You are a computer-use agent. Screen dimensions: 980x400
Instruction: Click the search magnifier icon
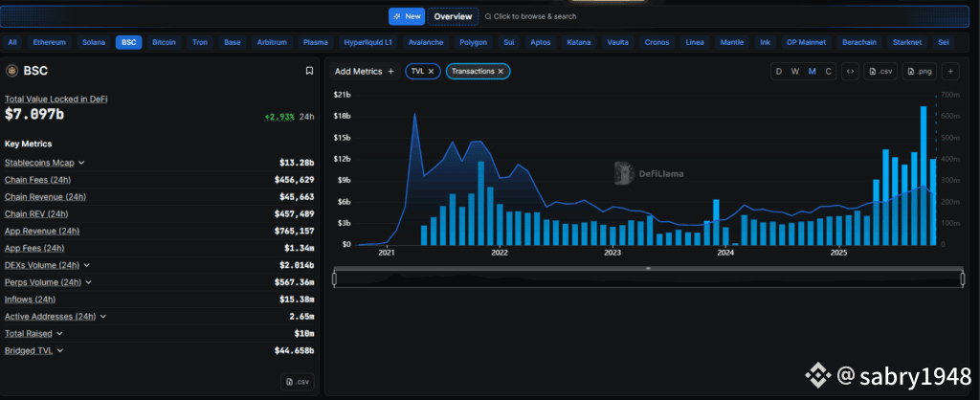point(488,16)
